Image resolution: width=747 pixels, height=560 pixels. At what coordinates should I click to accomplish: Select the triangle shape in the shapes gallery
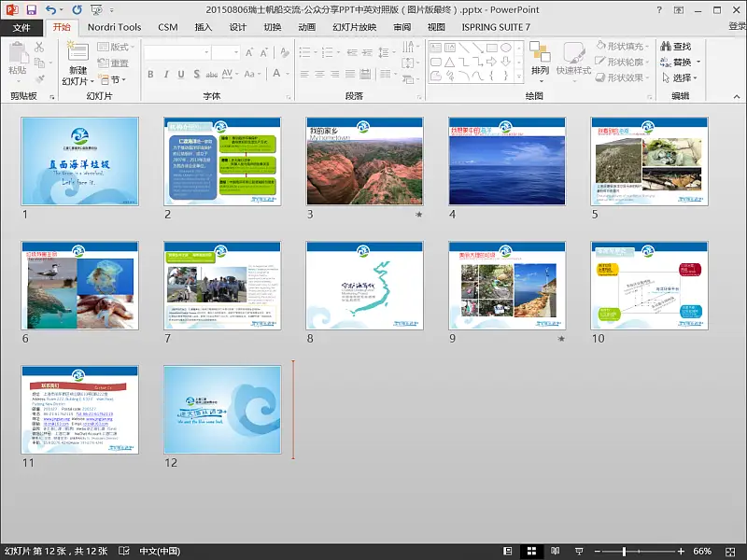[x=449, y=62]
